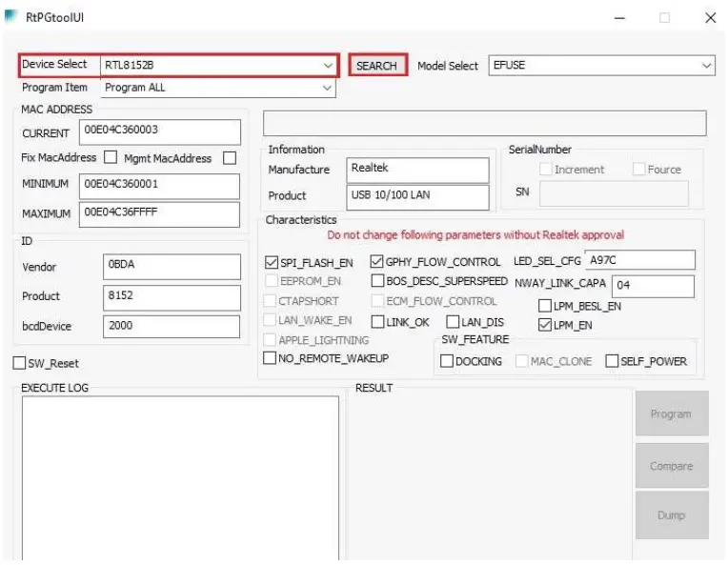
Task: Click the RtPGtoolUI app icon in title bar
Action: (x=11, y=17)
